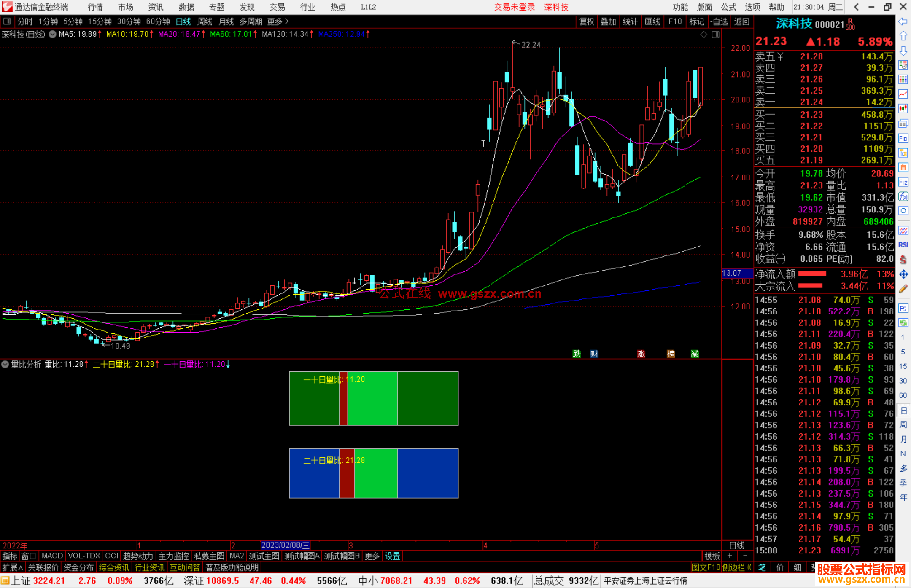
Task: Collapse the 侧边栏 sidebar chevron
Action: point(749,567)
